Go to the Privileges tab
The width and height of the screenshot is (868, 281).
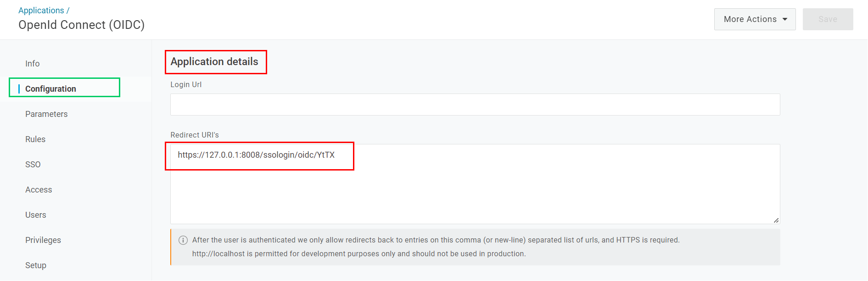[43, 240]
